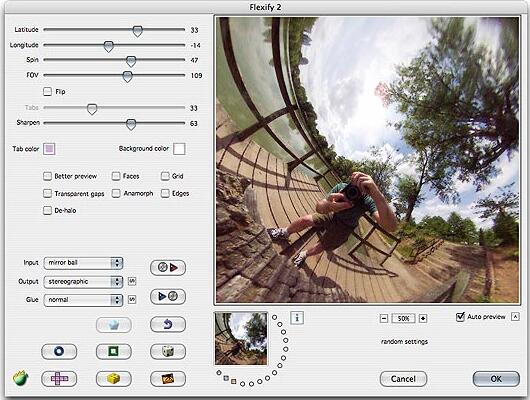This screenshot has height=400, width=530.
Task: Click the grayed-out pale blue gem button
Action: tap(114, 325)
